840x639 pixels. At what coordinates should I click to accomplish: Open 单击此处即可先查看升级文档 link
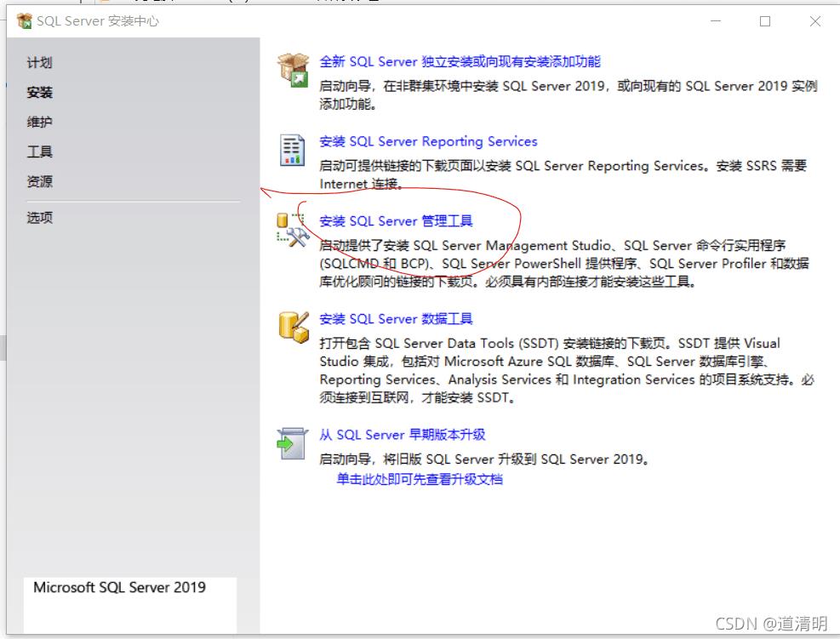(x=420, y=479)
